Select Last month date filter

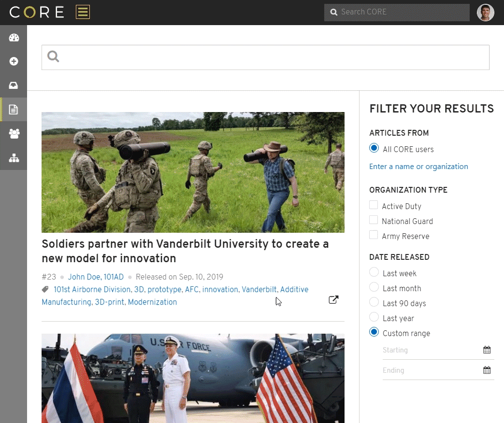374,287
